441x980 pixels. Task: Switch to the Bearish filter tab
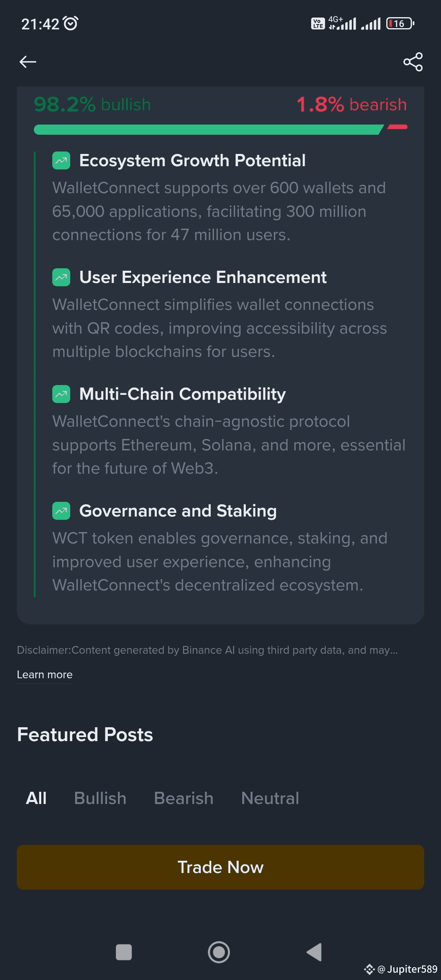tap(184, 798)
